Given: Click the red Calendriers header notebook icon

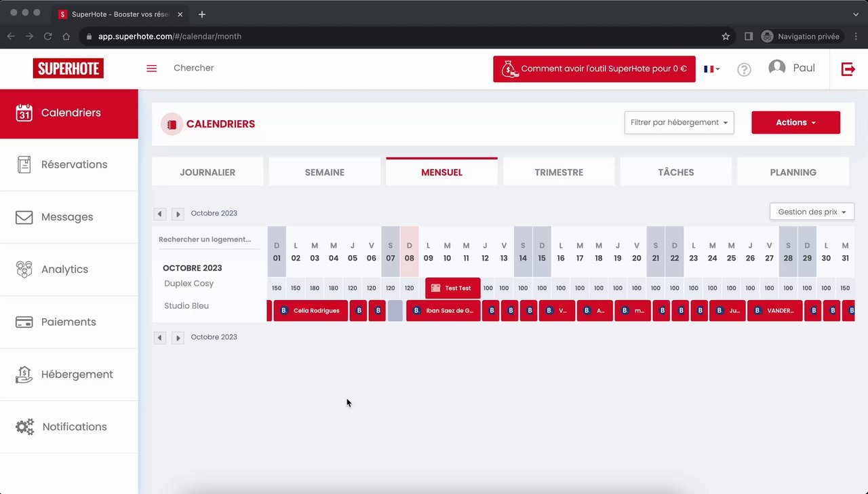Looking at the screenshot, I should (172, 124).
